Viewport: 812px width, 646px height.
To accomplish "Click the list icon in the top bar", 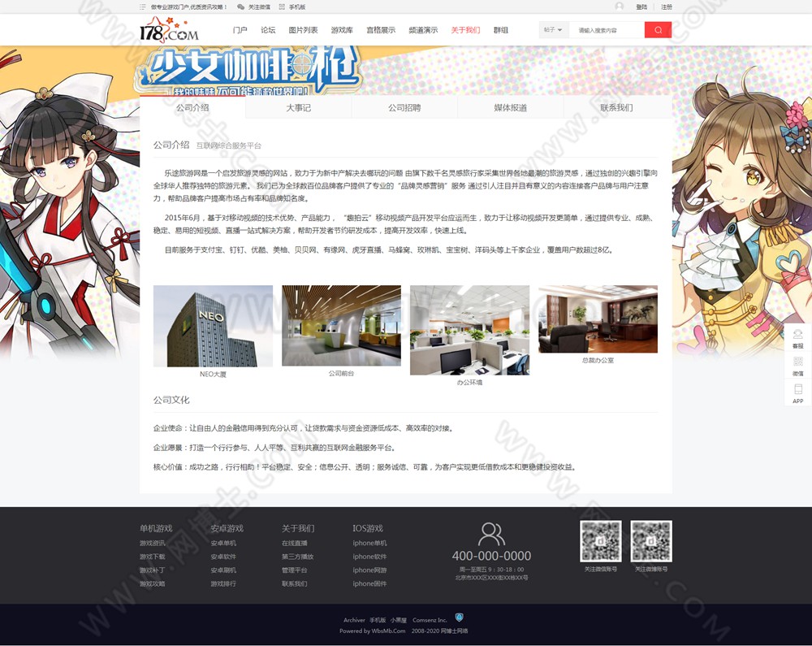I will pos(143,7).
